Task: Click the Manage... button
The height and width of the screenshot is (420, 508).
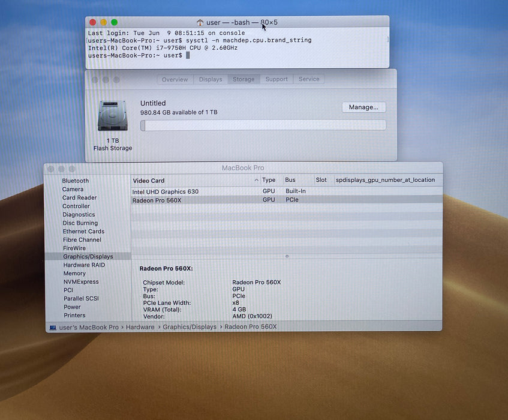Action: pyautogui.click(x=363, y=107)
